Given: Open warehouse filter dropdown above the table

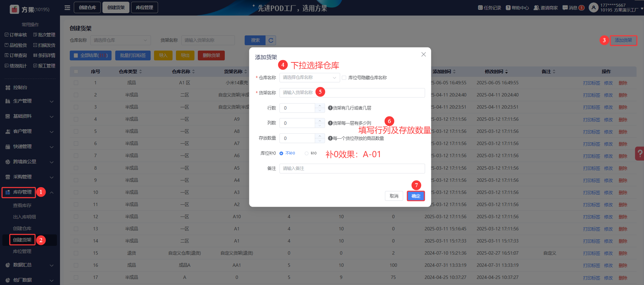Looking at the screenshot, I should pyautogui.click(x=120, y=40).
